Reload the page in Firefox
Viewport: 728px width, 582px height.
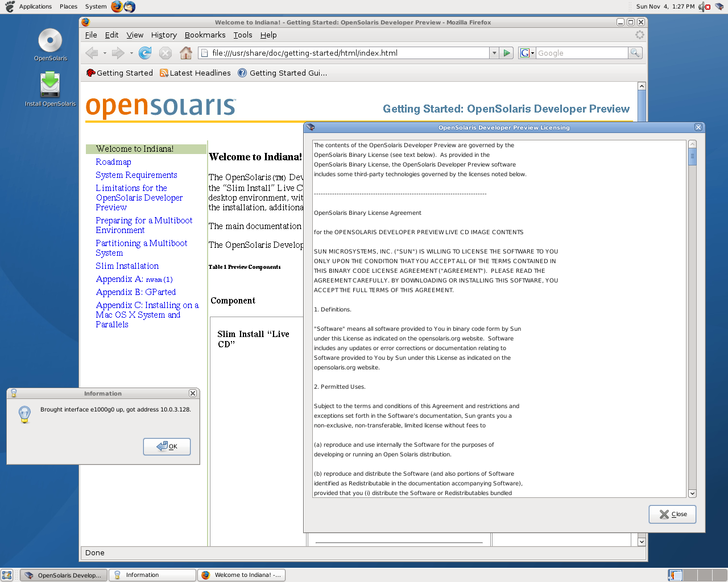pos(145,53)
